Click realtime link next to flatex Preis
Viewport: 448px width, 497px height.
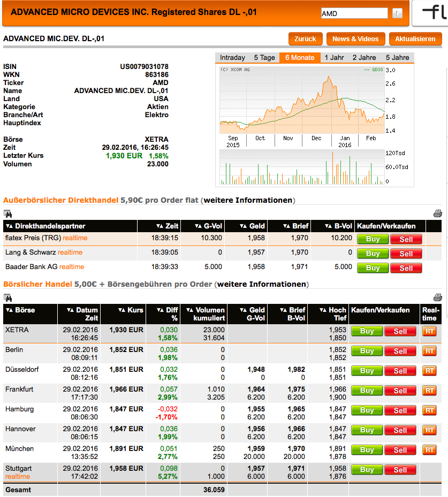(75, 238)
